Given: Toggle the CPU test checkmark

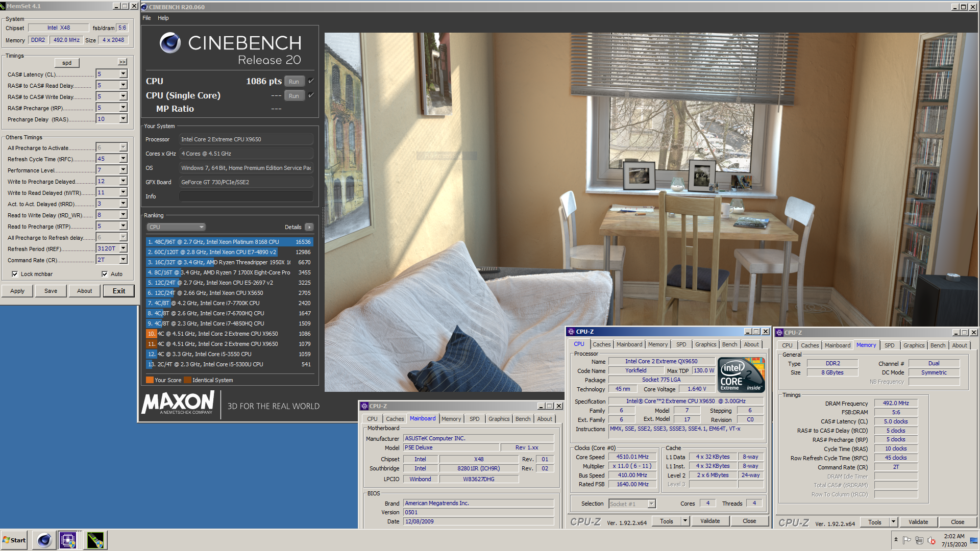Looking at the screenshot, I should coord(311,81).
